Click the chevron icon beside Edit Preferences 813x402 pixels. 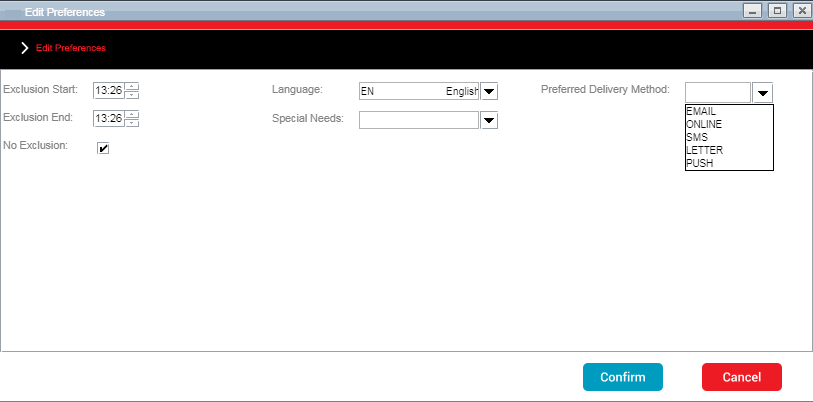coord(24,48)
